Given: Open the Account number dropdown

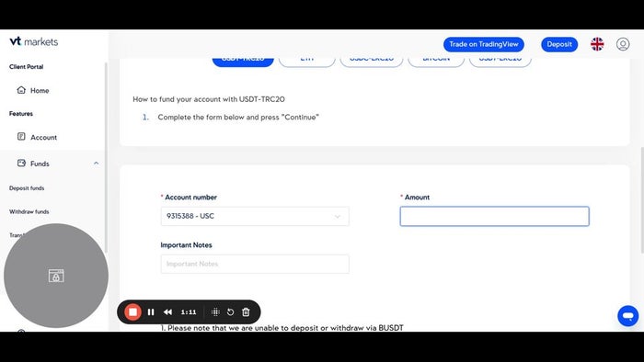Looking at the screenshot, I should pyautogui.click(x=255, y=216).
